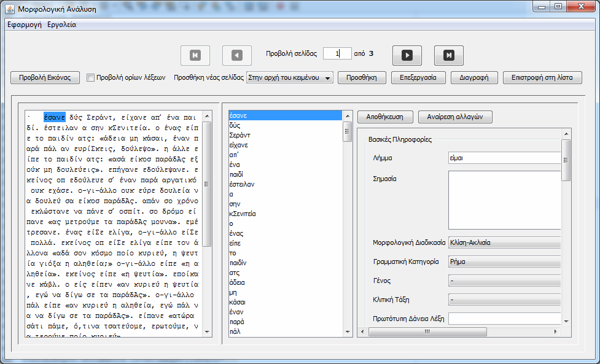Go to the first page button
Viewport: 600px width, 364px height.
click(x=195, y=55)
